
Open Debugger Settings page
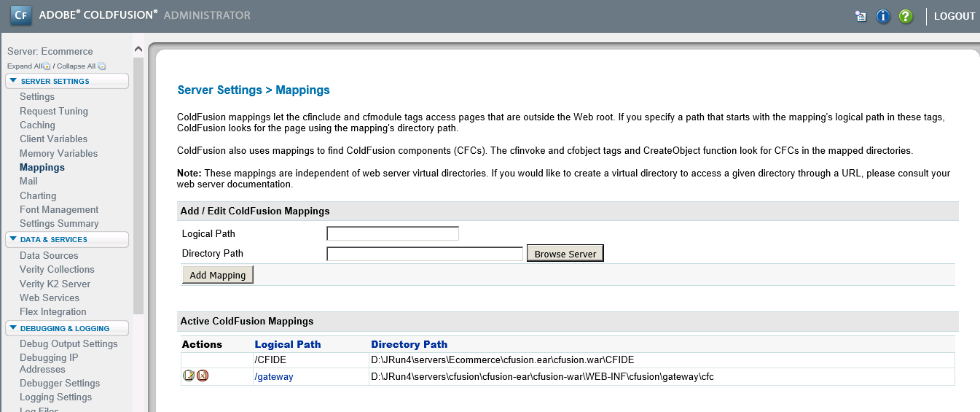(60, 384)
